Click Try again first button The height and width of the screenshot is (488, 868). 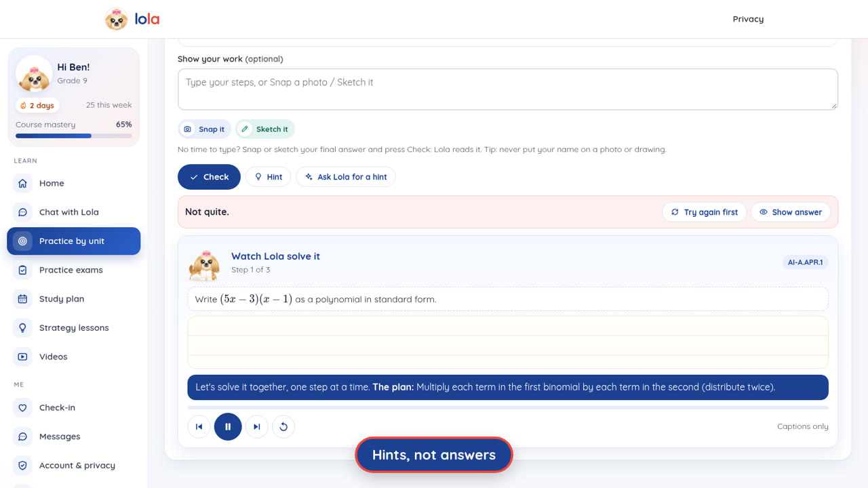point(705,212)
